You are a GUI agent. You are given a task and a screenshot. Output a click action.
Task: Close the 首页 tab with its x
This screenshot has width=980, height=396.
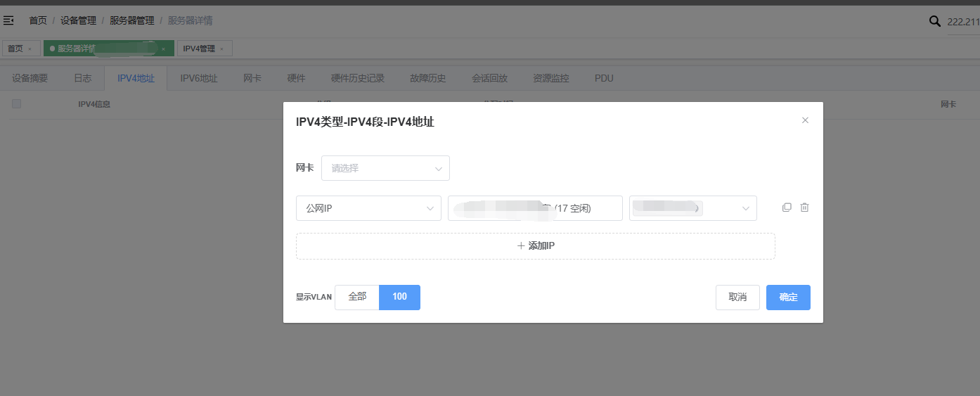pyautogui.click(x=30, y=49)
